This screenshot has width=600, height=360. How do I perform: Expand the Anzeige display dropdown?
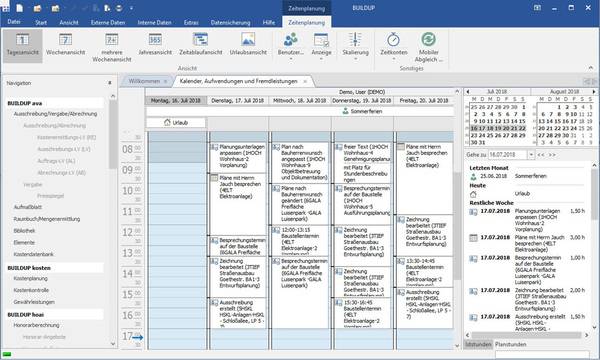pyautogui.click(x=321, y=45)
